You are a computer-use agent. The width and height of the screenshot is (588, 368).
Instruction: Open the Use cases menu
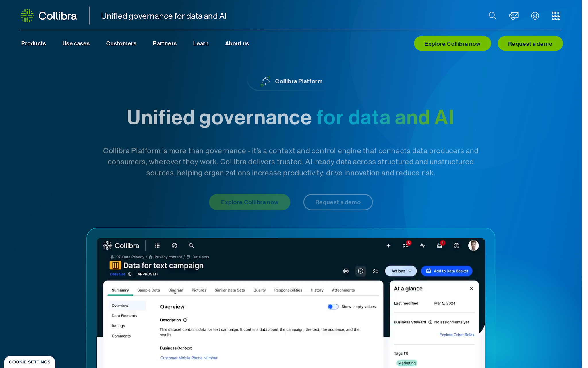(76, 43)
